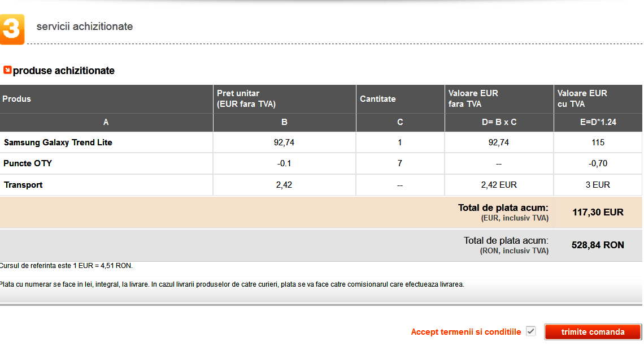Click the column letter A cell

click(x=106, y=122)
